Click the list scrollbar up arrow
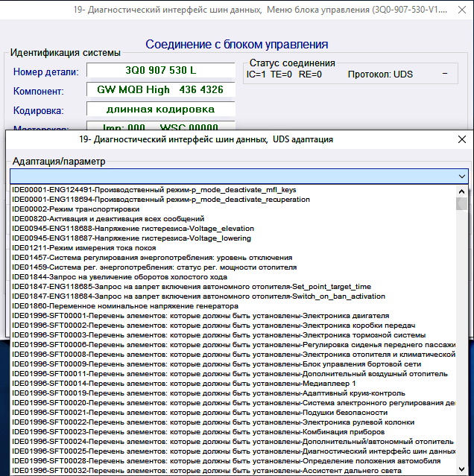 click(x=462, y=189)
